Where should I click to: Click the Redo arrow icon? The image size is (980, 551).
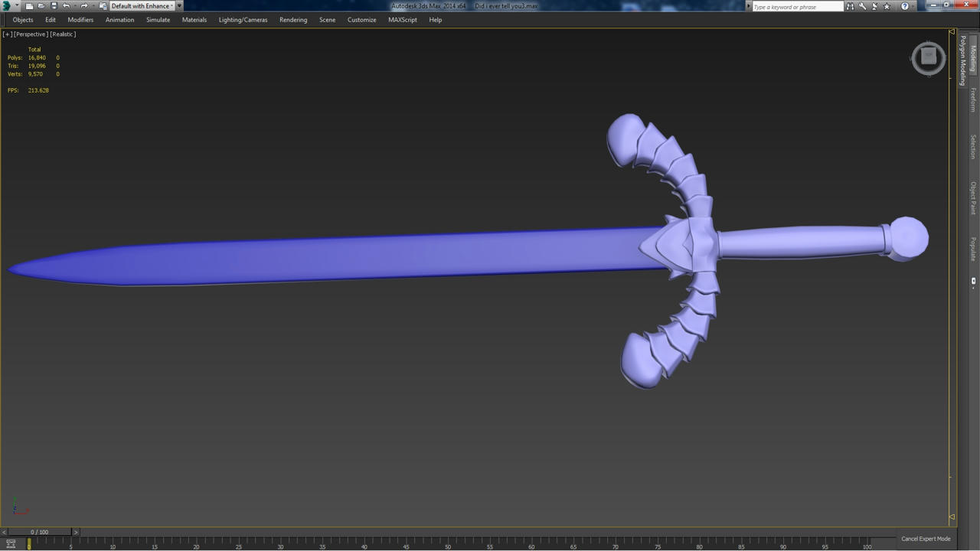pyautogui.click(x=83, y=6)
